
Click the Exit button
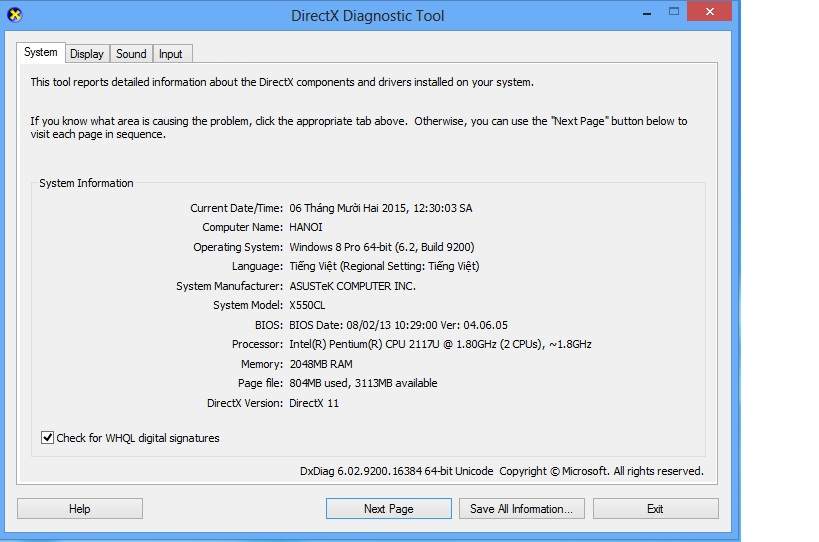point(656,509)
